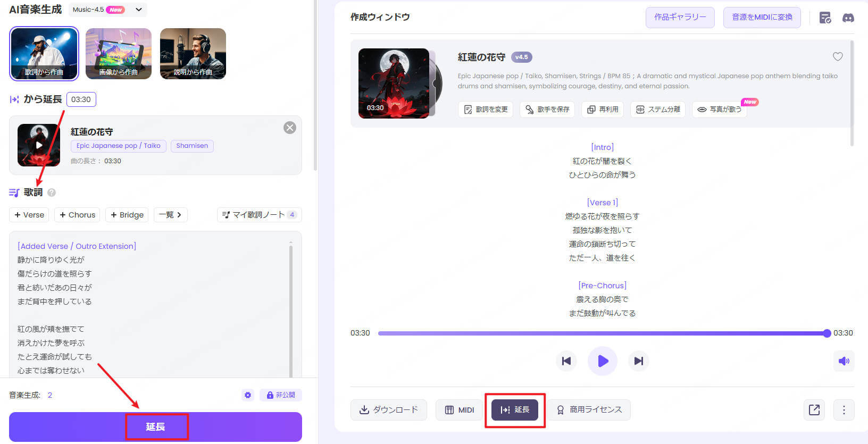Viewport: 868px width, 444px height.
Task: Click the 歌手を保存 button
Action: [x=547, y=110]
